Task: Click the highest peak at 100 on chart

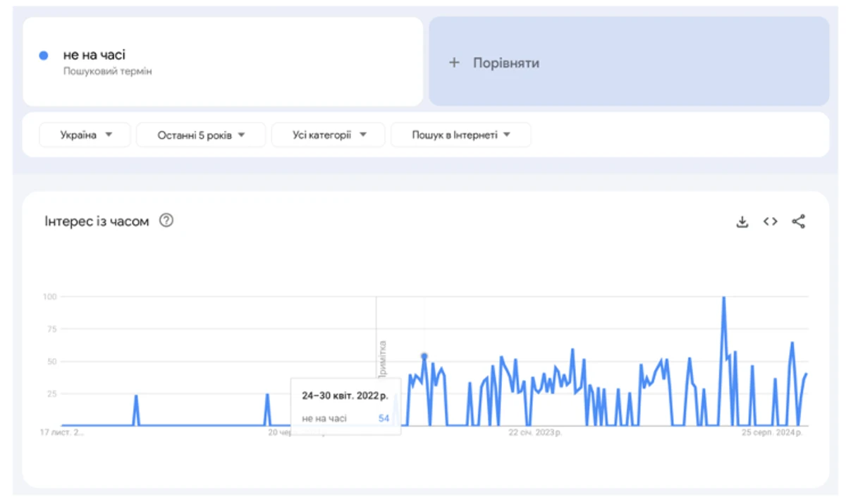Action: (723, 298)
